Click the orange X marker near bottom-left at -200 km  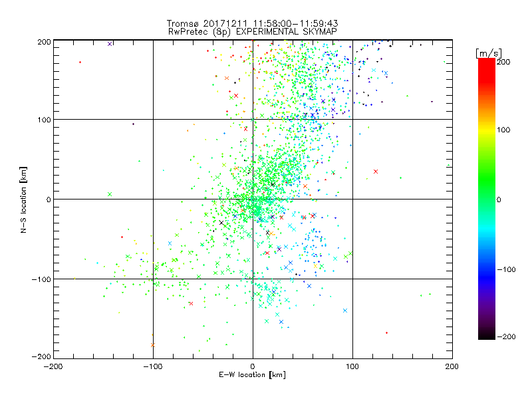153,345
